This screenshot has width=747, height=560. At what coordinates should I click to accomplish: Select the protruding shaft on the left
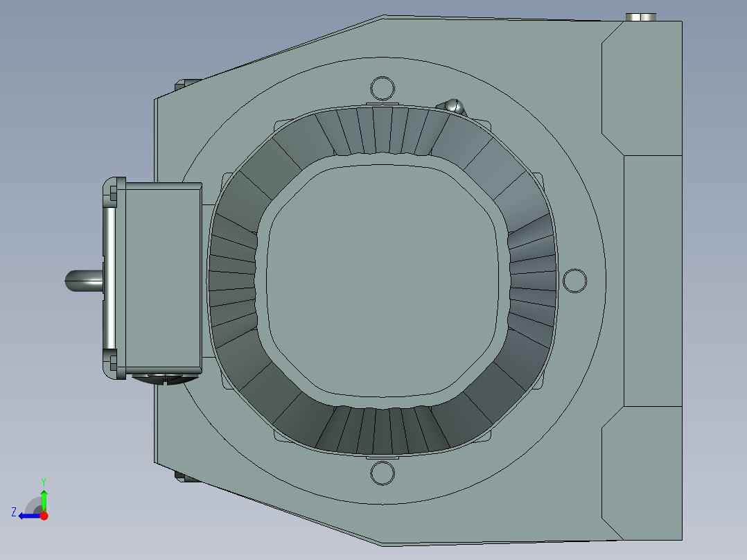(85, 281)
